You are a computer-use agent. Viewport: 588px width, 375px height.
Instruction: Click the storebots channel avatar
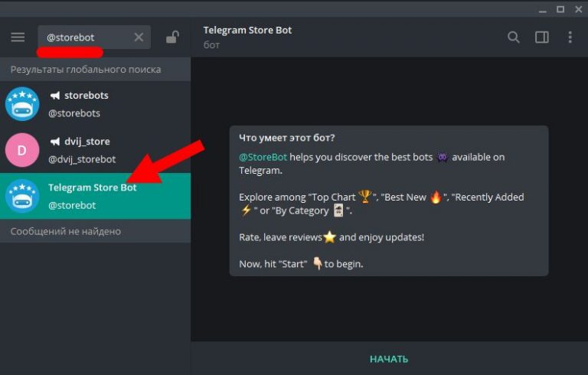22,104
